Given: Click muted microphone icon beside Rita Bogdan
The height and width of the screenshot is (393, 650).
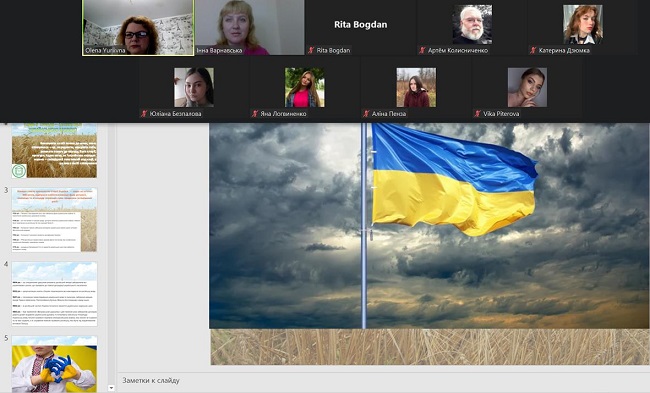Looking at the screenshot, I should coord(311,50).
